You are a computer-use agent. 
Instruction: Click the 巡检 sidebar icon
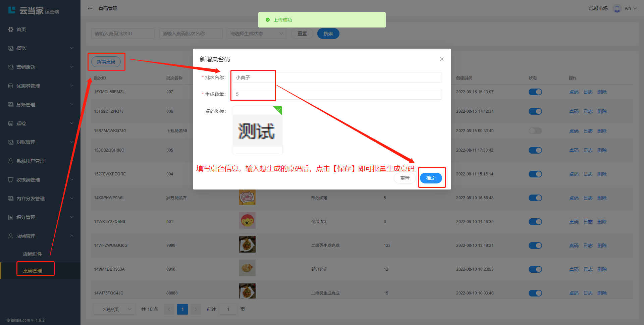(x=11, y=123)
